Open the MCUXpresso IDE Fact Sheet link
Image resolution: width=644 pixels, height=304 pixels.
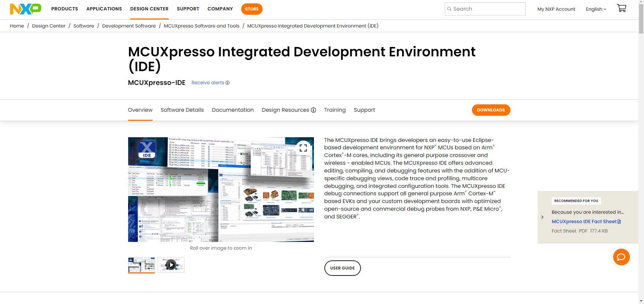[584, 222]
